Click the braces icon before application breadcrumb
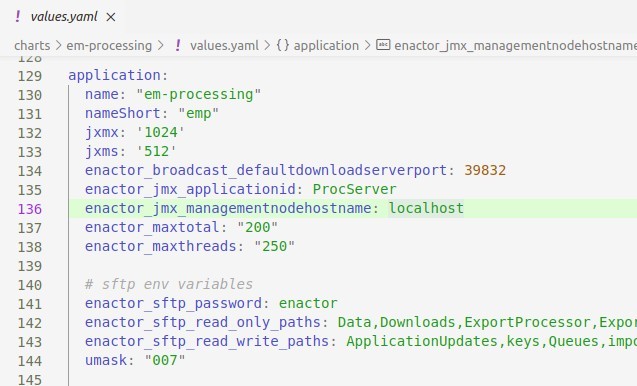The width and height of the screenshot is (637, 386). pyautogui.click(x=283, y=45)
